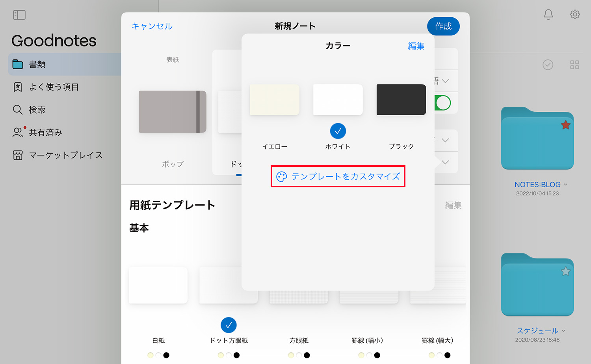Open settings gear icon
The image size is (591, 364).
(x=575, y=15)
